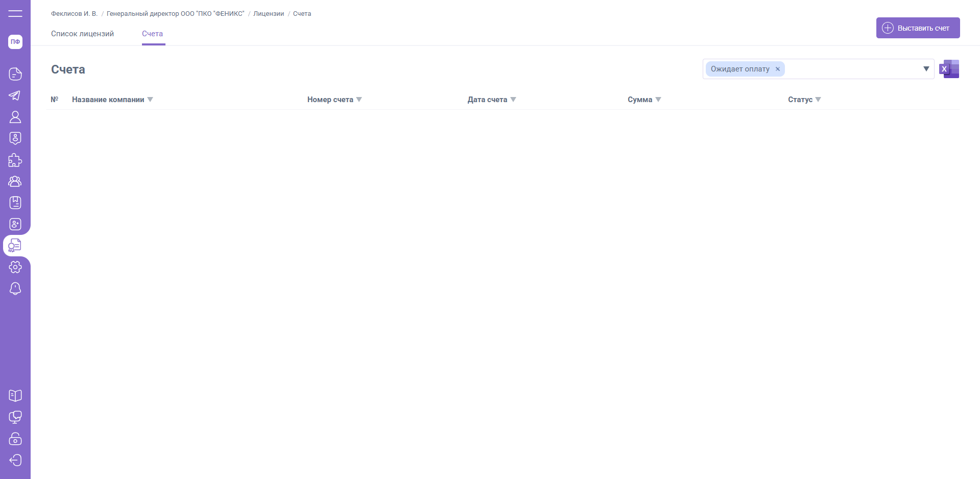
Task: Open filter for 'Сумма' column
Action: [658, 100]
